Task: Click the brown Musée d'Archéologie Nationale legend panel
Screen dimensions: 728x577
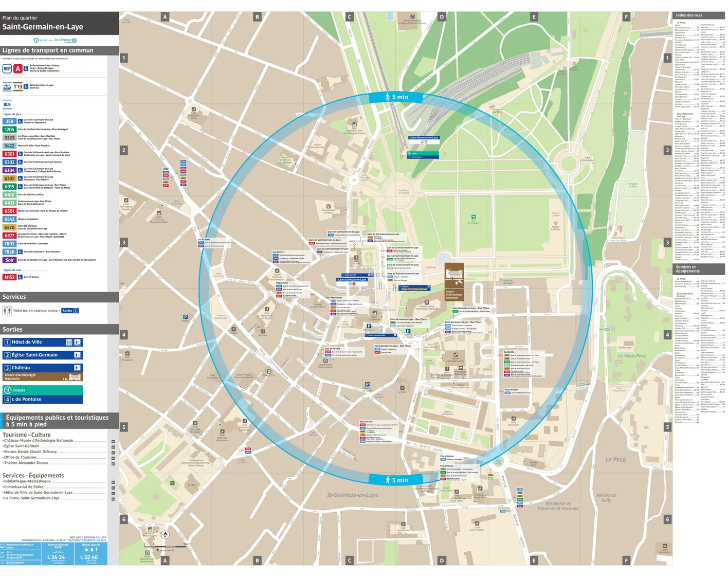Action: (x=43, y=377)
